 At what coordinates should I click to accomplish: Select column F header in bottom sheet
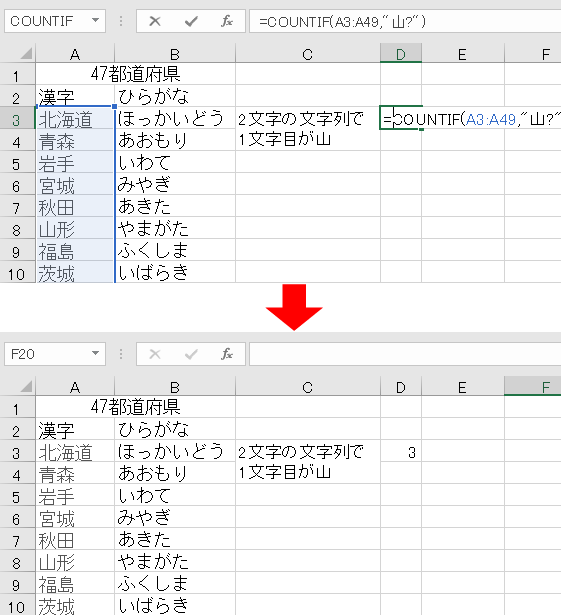[x=532, y=387]
